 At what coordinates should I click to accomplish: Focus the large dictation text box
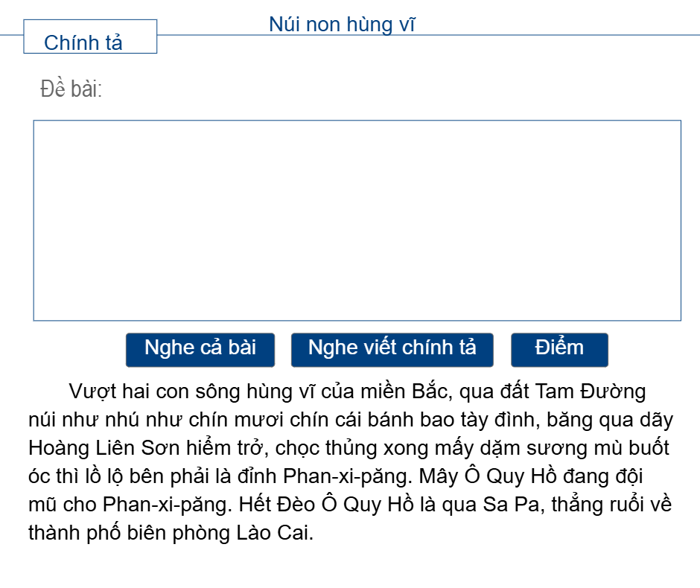(357, 220)
